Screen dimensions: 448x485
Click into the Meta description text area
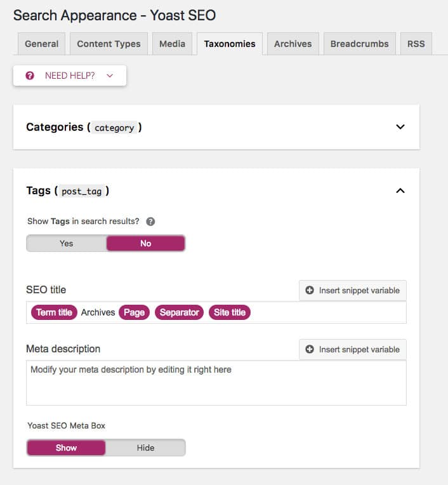click(x=216, y=383)
